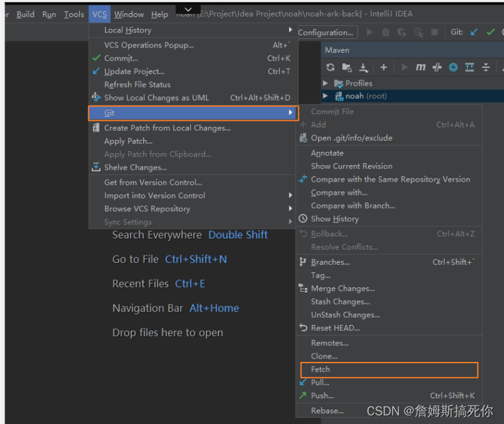The image size is (504, 424).
Task: Open the Help menu
Action: [x=160, y=14]
